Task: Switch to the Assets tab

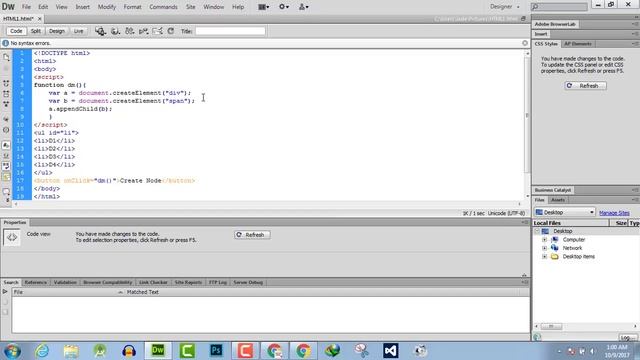Action: pyautogui.click(x=558, y=200)
